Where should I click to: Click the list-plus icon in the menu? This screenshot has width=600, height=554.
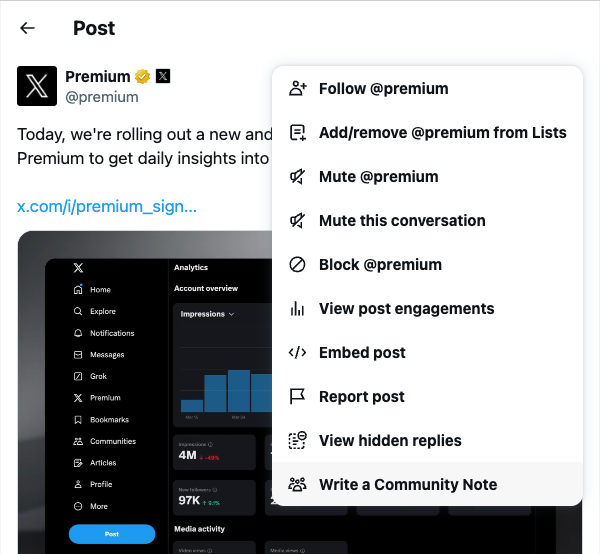tap(297, 133)
